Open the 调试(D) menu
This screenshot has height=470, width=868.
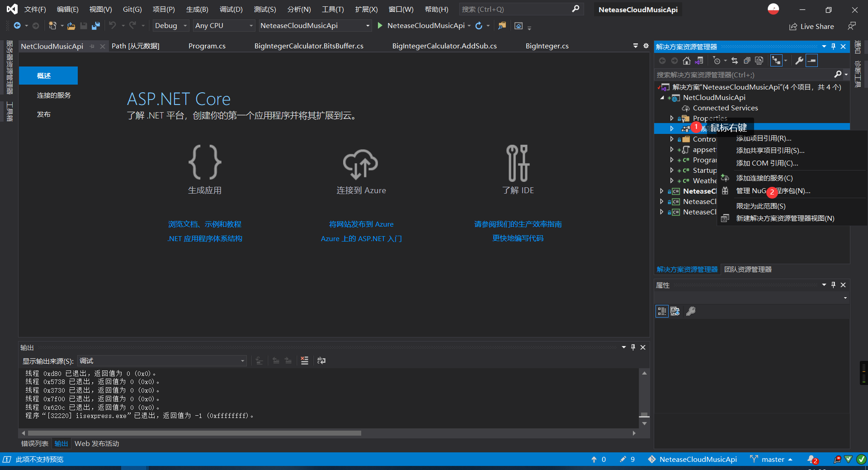tap(231, 9)
